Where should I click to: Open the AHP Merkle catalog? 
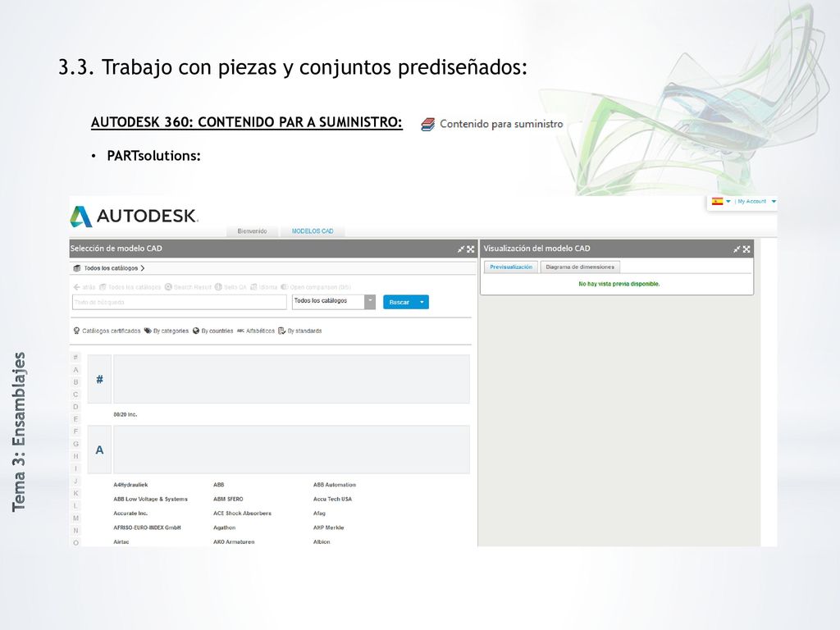point(328,527)
